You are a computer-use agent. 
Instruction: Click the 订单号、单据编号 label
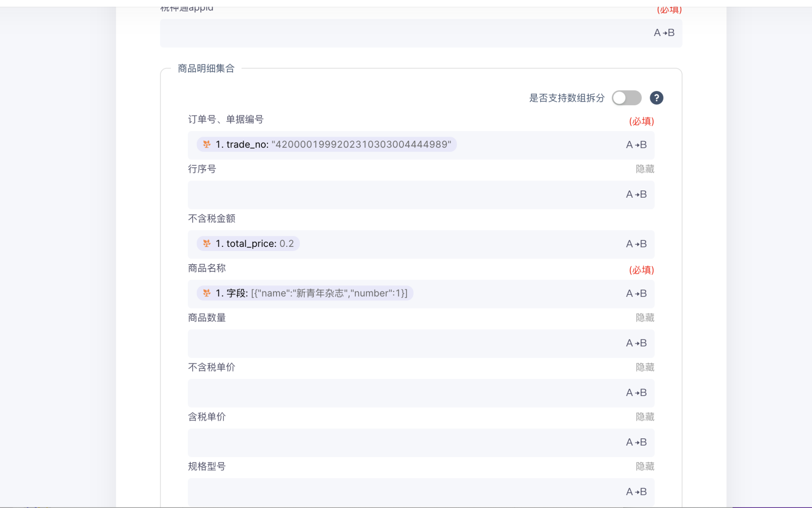pos(226,119)
